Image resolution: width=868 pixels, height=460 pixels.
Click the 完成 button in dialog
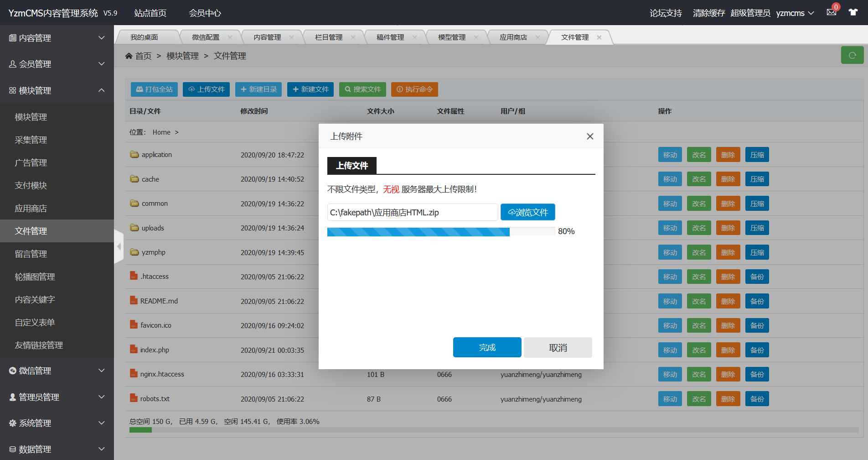(x=487, y=347)
